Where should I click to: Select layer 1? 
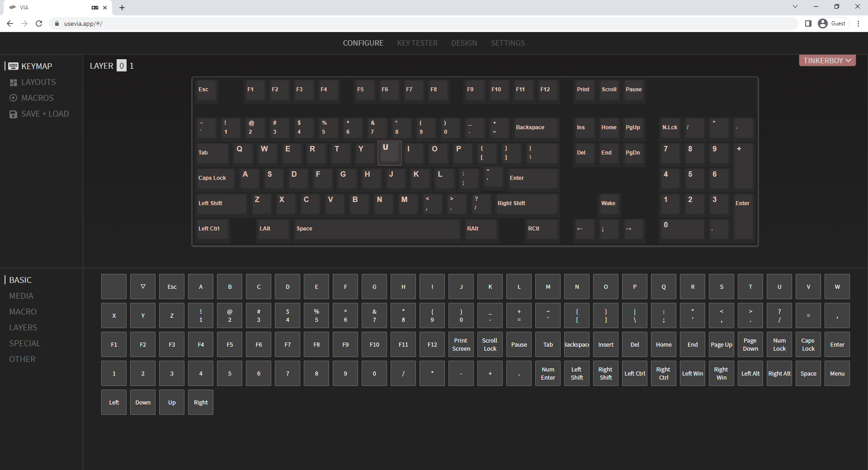pos(132,66)
